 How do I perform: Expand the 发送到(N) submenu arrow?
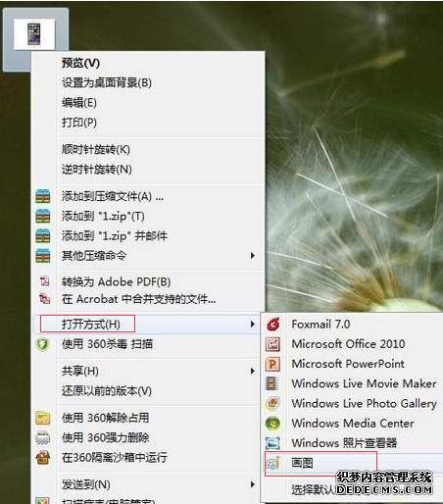pyautogui.click(x=252, y=484)
